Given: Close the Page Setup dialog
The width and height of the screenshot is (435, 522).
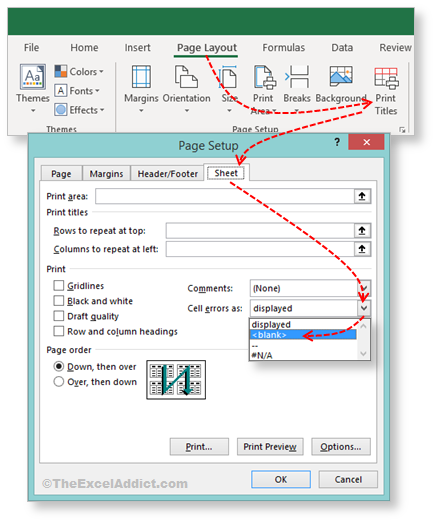Looking at the screenshot, I should pos(366,142).
